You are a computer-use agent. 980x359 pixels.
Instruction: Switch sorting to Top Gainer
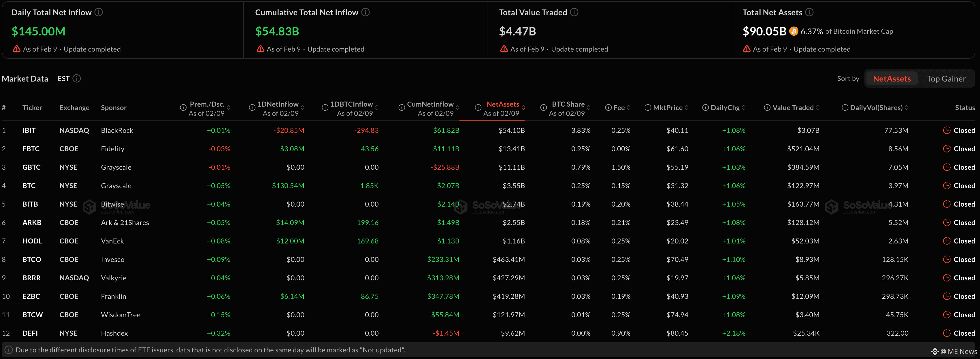click(946, 78)
